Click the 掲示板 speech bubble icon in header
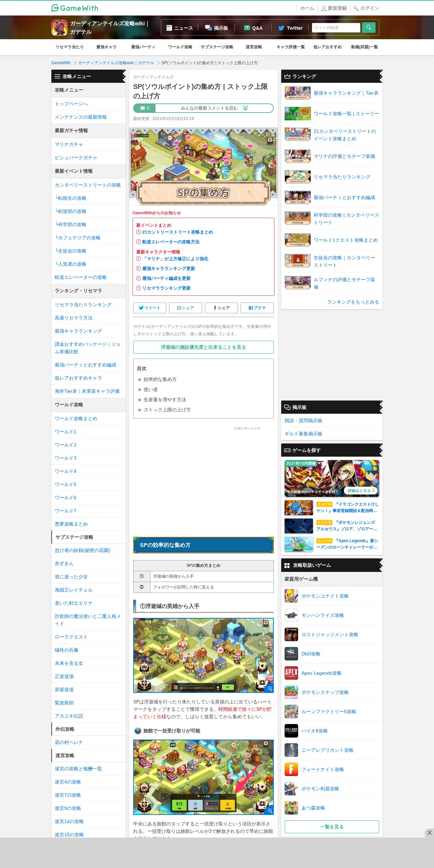Screen dimensions: 434x868 (209, 28)
